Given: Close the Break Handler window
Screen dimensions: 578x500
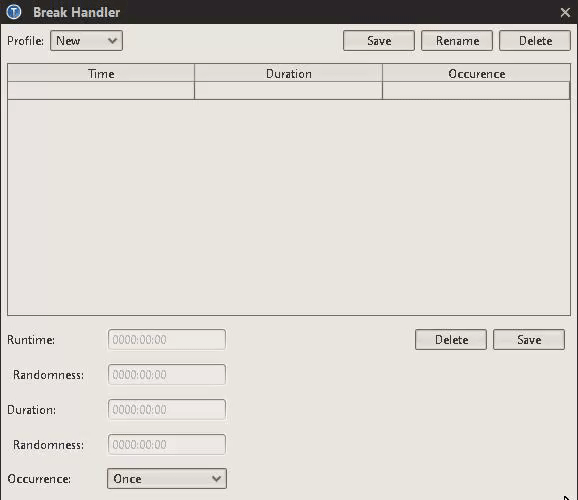Looking at the screenshot, I should [565, 13].
